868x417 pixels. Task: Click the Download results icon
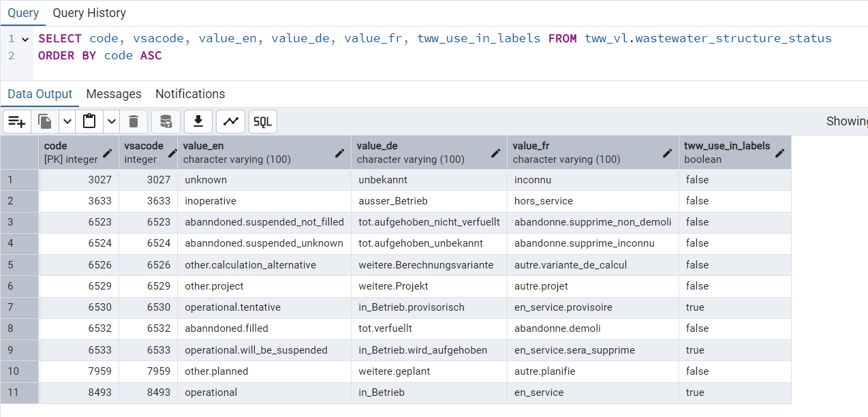pos(198,121)
